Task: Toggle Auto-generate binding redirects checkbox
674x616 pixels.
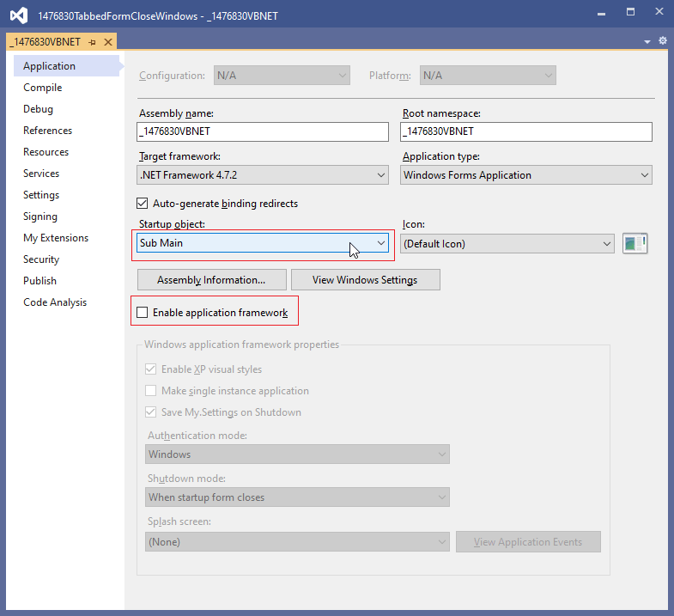Action: [x=143, y=204]
